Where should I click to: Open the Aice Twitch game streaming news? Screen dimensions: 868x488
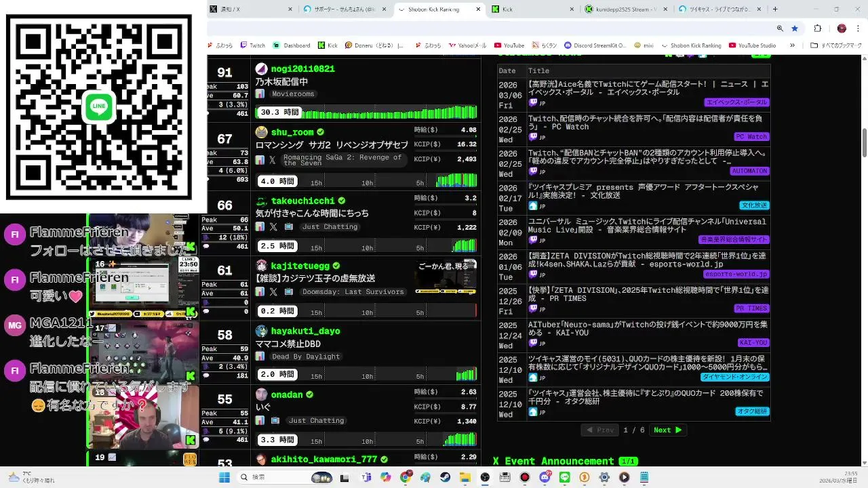coord(648,88)
